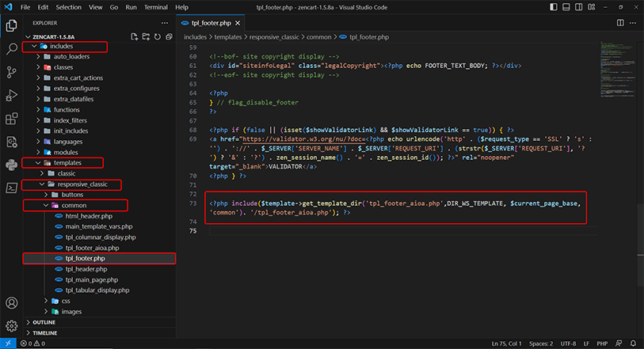The height and width of the screenshot is (349, 644).
Task: Open the Run and Debug view
Action: point(12,96)
